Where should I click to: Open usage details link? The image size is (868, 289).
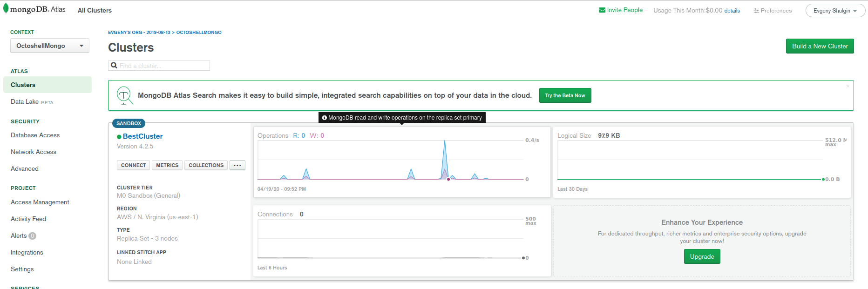coord(732,11)
